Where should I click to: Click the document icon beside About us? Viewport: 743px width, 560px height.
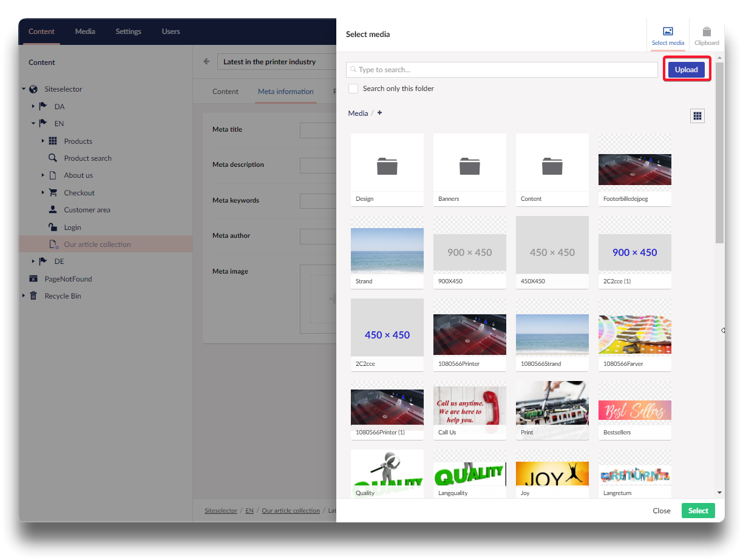53,175
